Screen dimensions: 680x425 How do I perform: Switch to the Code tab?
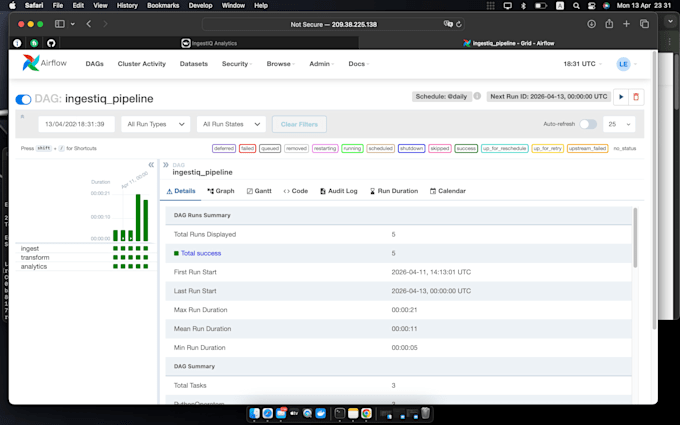tap(295, 191)
